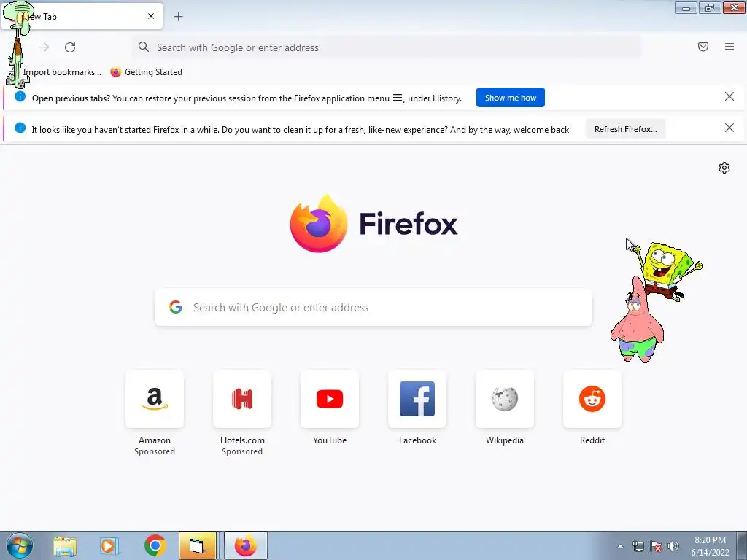The image size is (747, 560).
Task: Click the Sponsored label under Amazon
Action: [x=155, y=451]
